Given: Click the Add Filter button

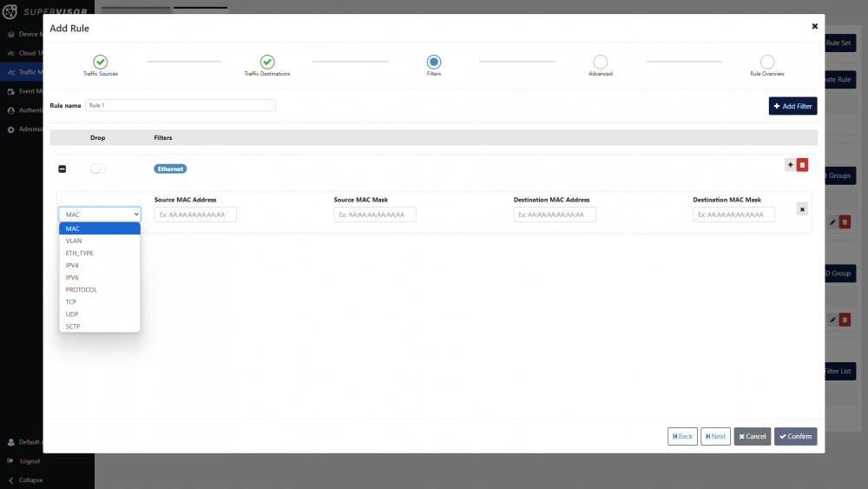Looking at the screenshot, I should pyautogui.click(x=792, y=106).
